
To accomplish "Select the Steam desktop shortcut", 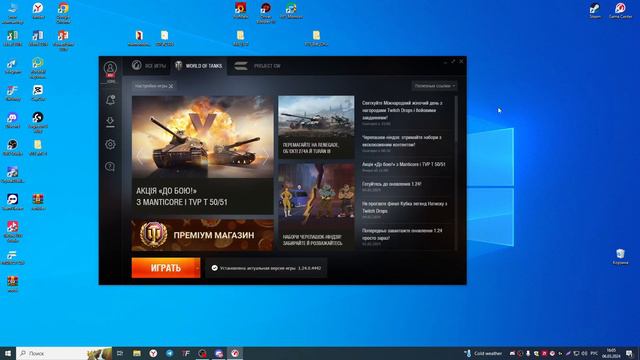I will [595, 11].
